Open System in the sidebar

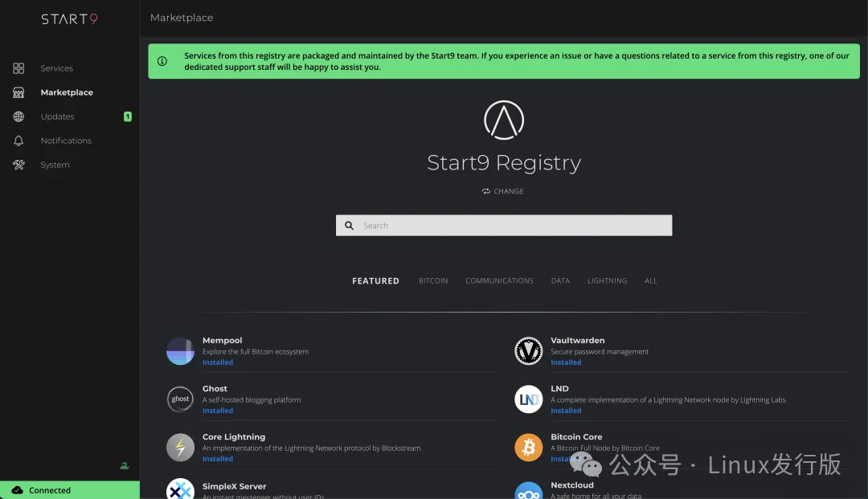(55, 165)
